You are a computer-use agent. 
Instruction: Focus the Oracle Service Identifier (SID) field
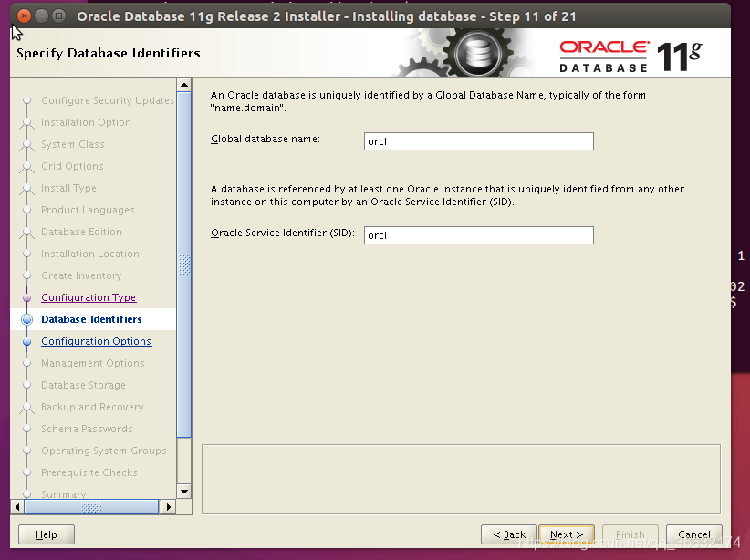(x=479, y=235)
